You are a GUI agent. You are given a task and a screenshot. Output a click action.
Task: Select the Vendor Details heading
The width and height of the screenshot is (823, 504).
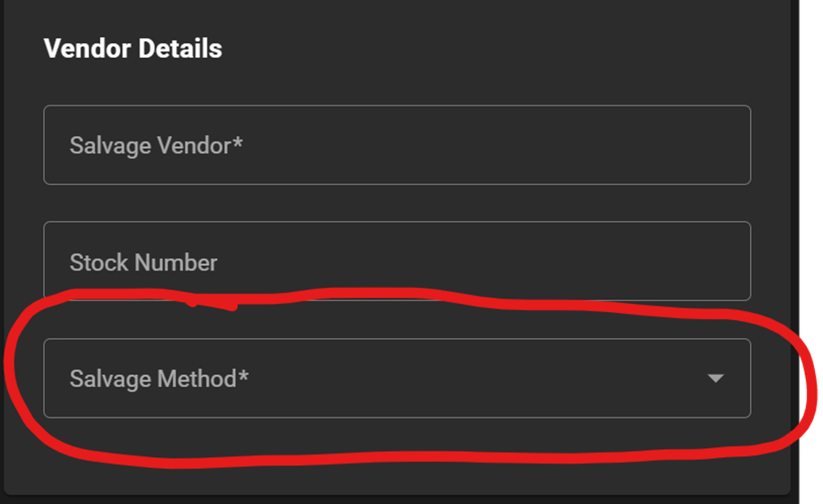point(133,49)
